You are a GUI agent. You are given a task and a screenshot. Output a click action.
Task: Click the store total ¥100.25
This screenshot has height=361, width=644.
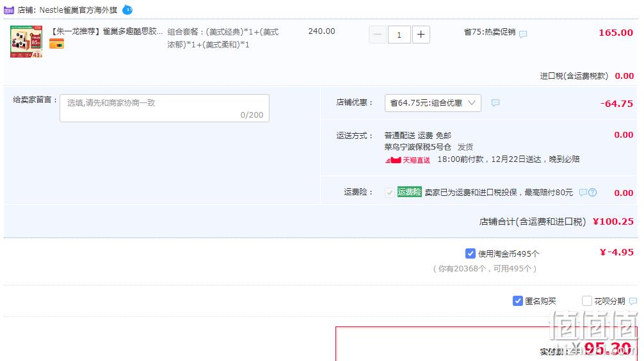613,221
